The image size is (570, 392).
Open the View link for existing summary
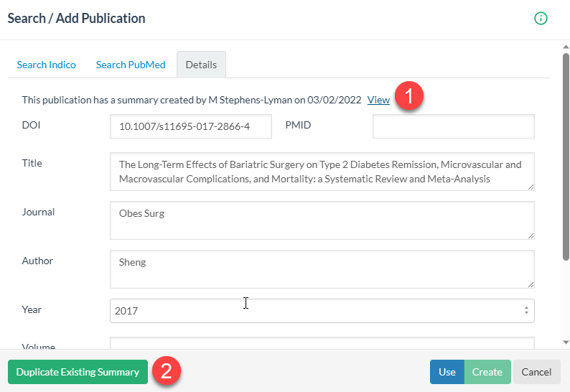[378, 100]
